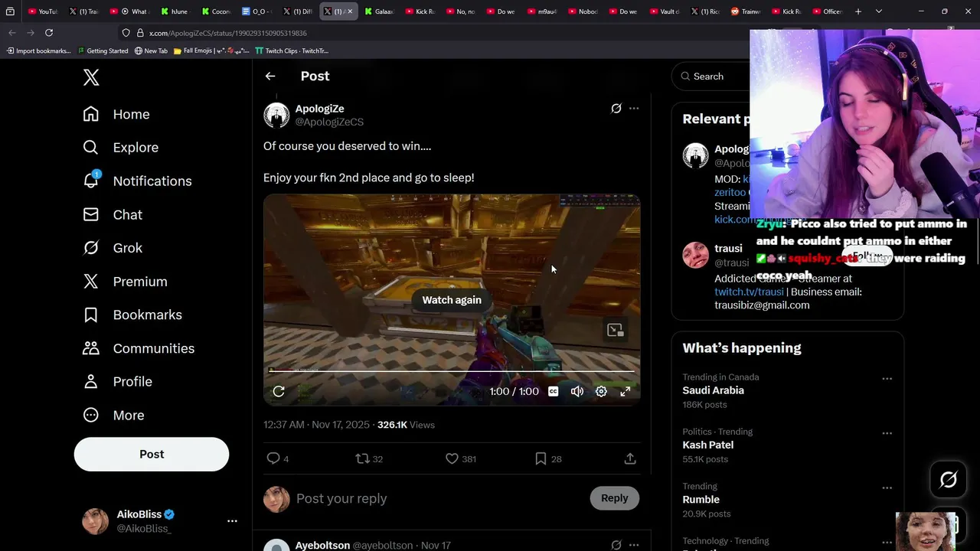The width and height of the screenshot is (980, 551).
Task: Click the back arrow next to Post
Action: 270,77
